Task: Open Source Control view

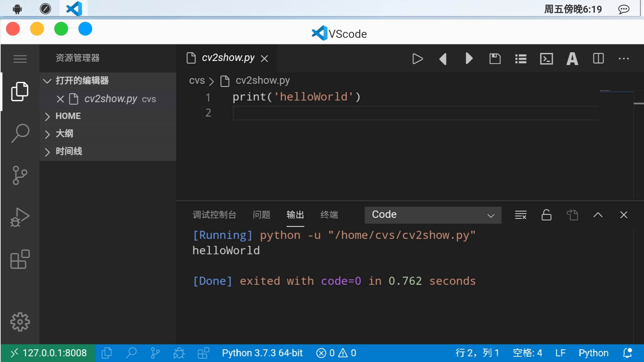Action: coord(20,175)
